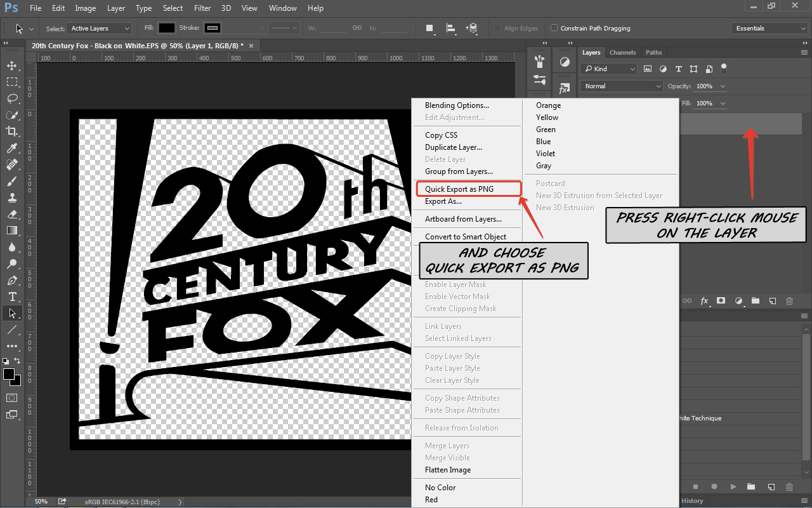
Task: Open the path operations dropdown
Action: tap(431, 28)
